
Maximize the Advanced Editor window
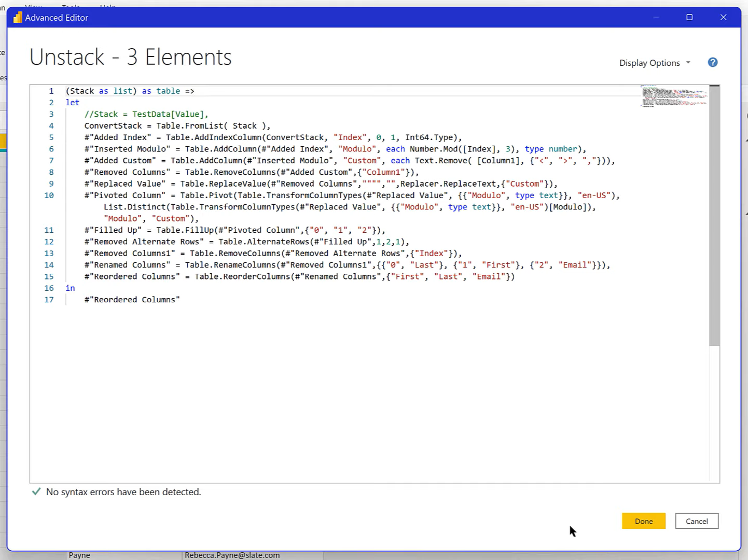pos(689,17)
